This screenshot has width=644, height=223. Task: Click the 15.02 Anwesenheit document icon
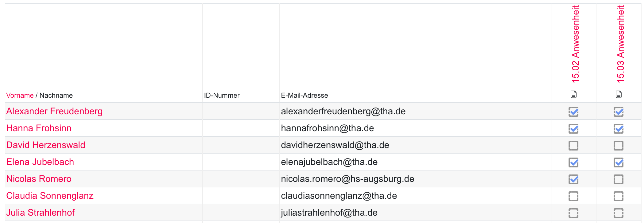573,94
